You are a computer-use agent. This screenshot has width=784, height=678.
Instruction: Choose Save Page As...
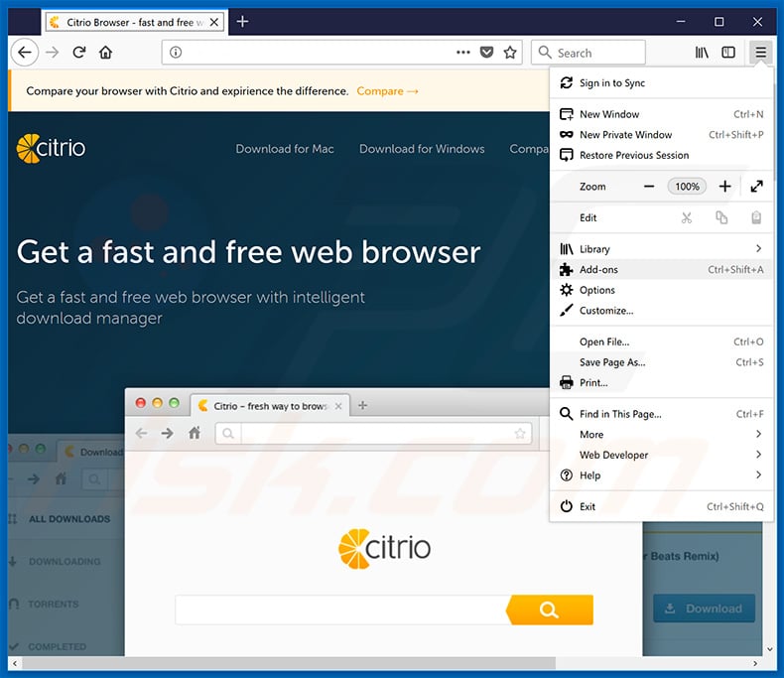tap(661, 362)
